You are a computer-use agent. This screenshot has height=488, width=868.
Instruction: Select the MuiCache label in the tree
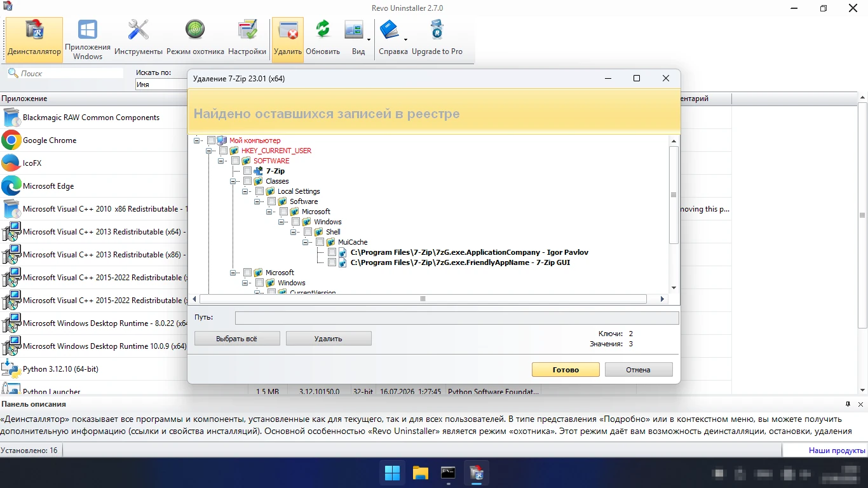(x=353, y=242)
